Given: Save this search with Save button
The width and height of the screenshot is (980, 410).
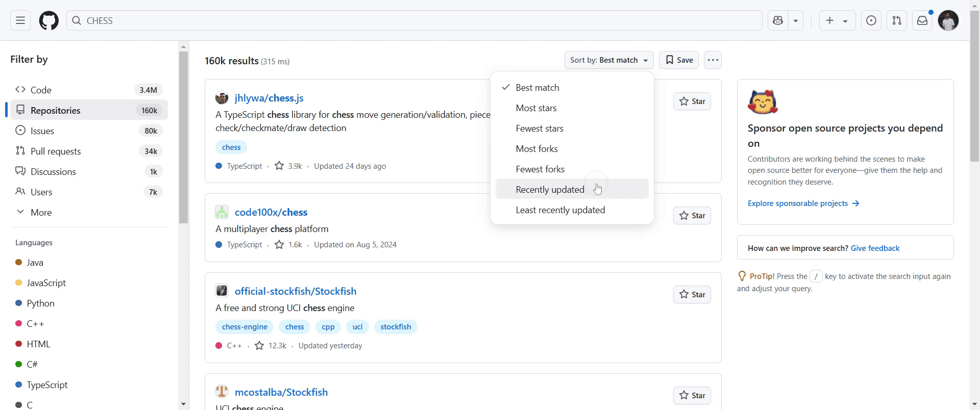Looking at the screenshot, I should [679, 60].
